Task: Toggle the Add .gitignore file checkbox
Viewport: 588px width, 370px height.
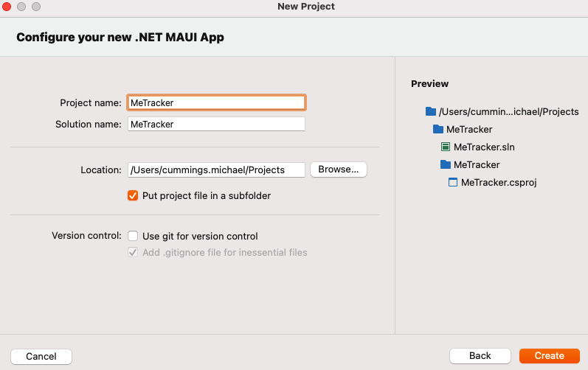Action: (133, 252)
